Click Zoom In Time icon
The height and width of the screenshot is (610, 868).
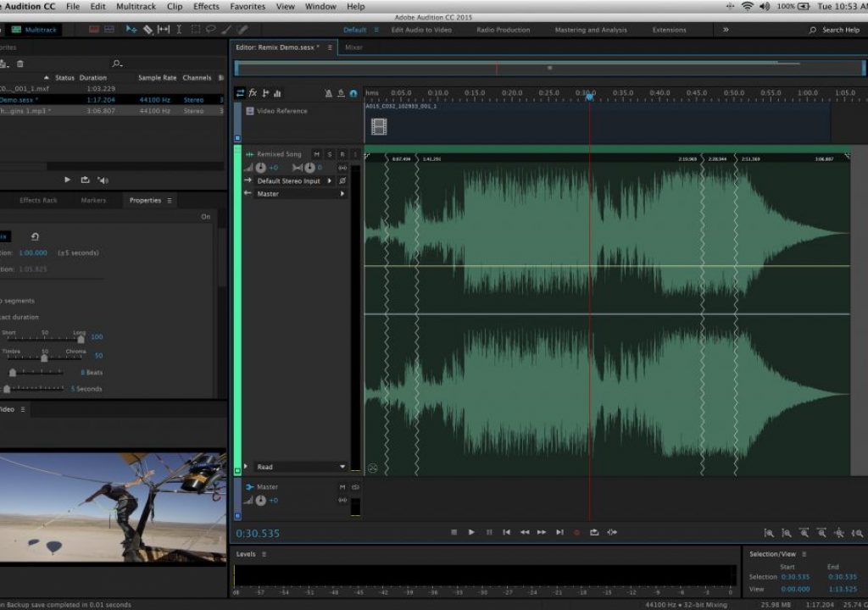click(804, 533)
